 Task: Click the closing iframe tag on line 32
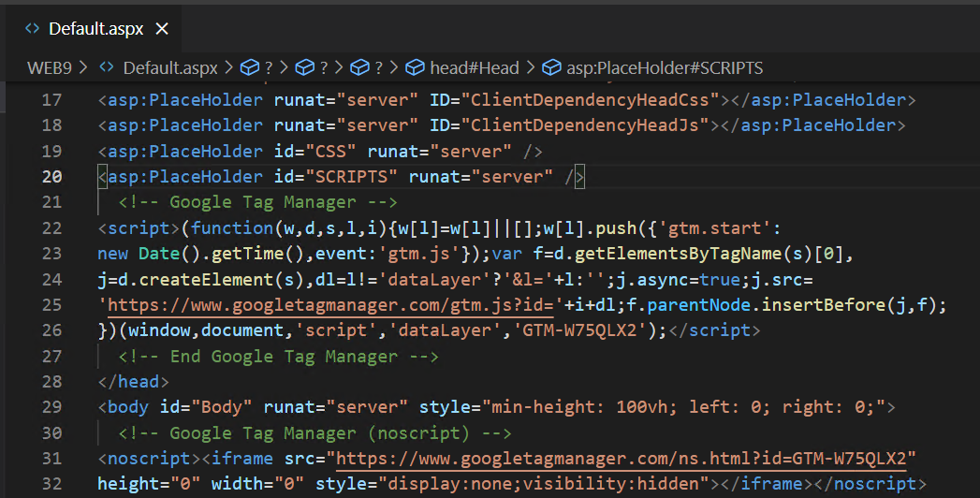767,484
